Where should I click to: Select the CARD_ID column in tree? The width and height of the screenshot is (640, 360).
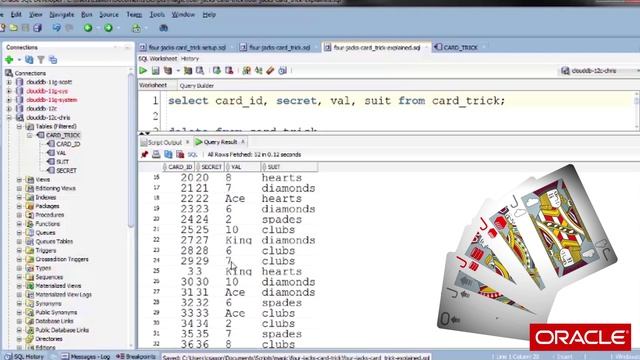point(68,144)
